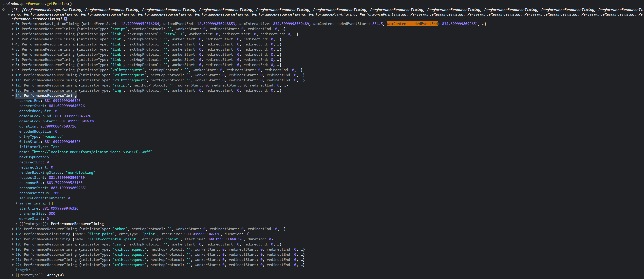
Task: Click the entryType "resource" value
Action: point(53,137)
